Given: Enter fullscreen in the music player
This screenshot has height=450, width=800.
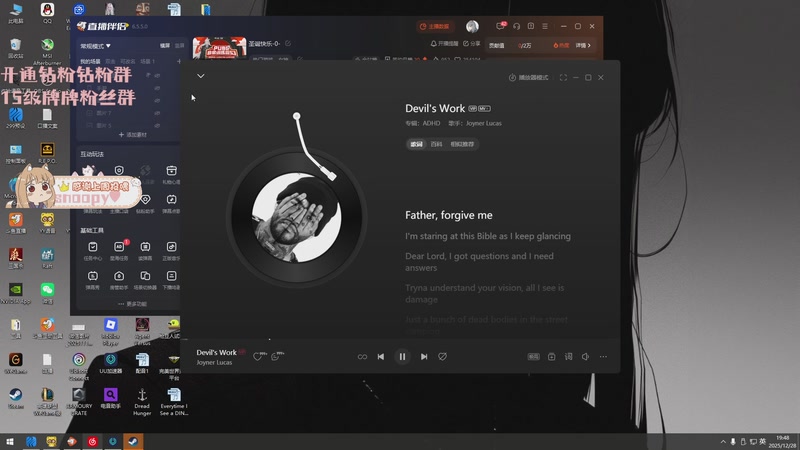Looking at the screenshot, I should (x=563, y=78).
